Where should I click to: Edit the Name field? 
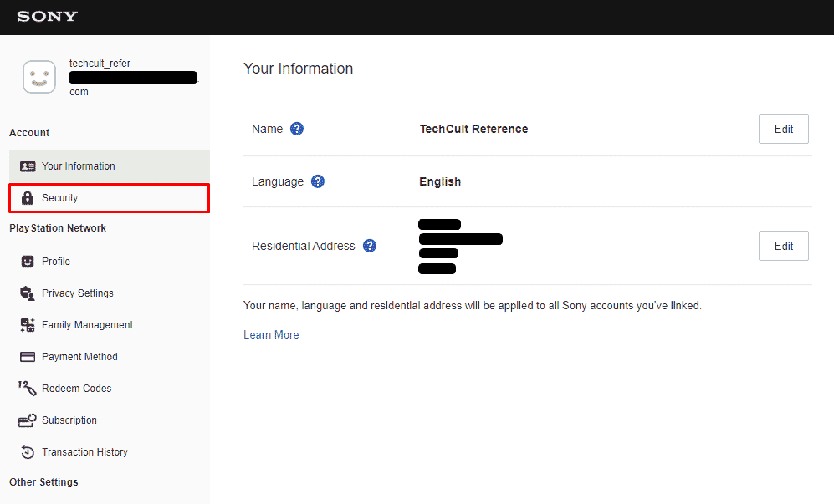[x=784, y=129]
